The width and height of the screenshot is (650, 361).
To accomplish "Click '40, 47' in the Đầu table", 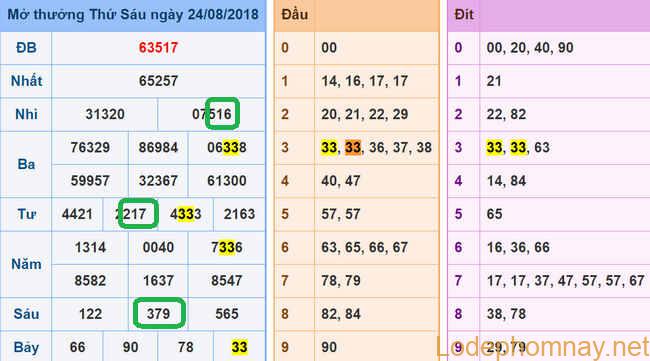I will [x=341, y=181].
